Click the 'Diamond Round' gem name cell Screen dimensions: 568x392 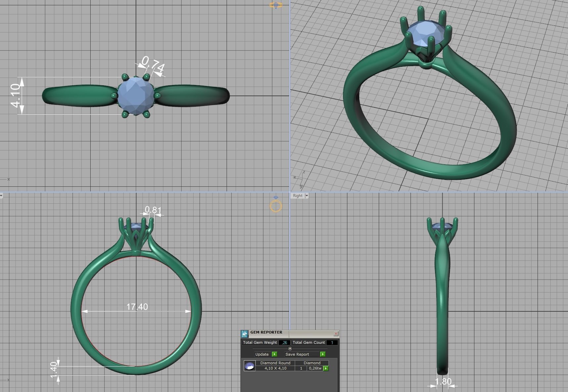pos(275,363)
